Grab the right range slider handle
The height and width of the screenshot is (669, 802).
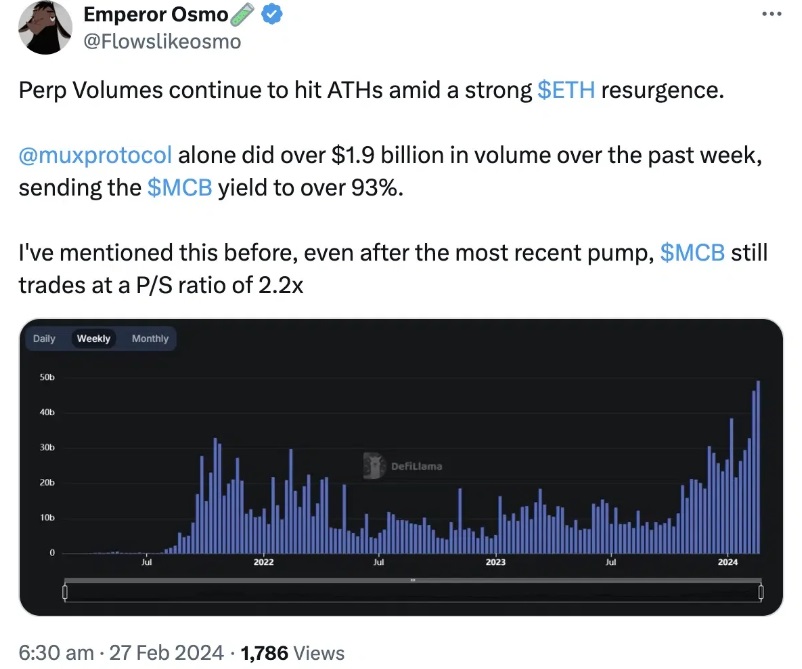(761, 592)
